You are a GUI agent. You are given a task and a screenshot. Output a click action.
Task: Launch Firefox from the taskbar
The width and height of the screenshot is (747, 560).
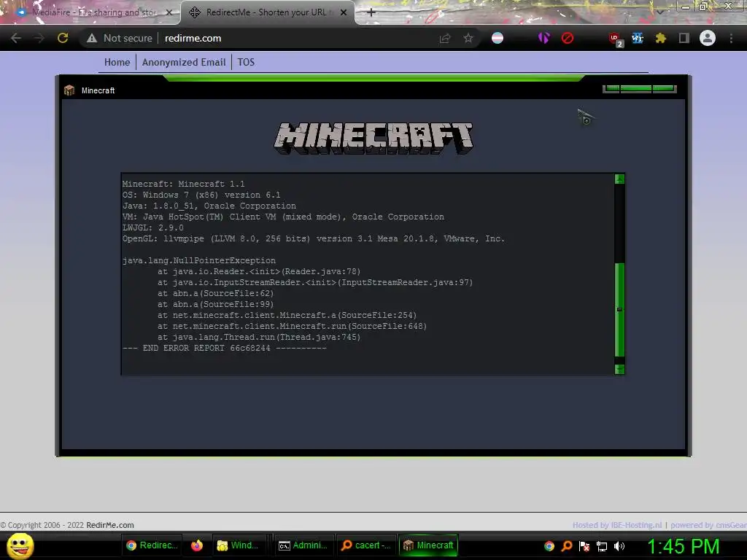click(197, 545)
